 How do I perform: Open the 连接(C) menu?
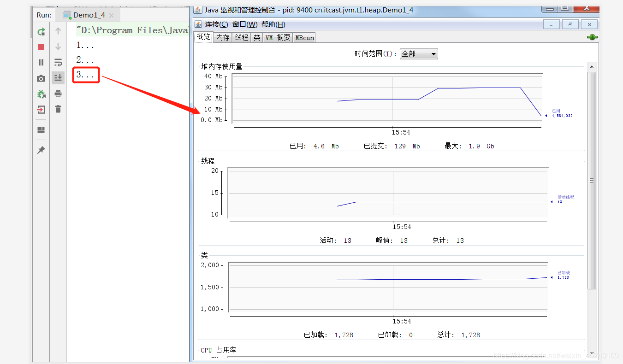click(x=217, y=24)
